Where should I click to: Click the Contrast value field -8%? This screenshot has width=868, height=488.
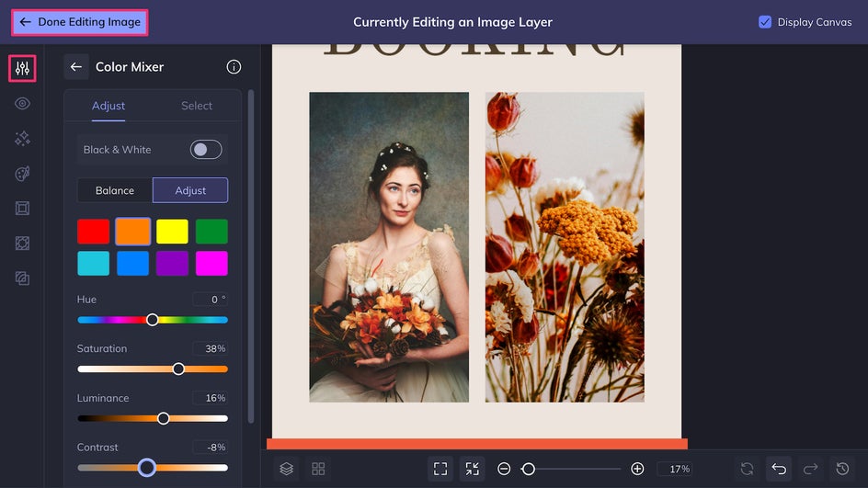[211, 447]
